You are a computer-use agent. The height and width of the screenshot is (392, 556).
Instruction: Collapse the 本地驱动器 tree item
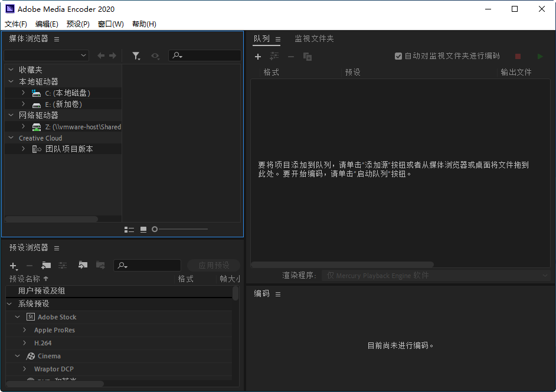pyautogui.click(x=10, y=81)
